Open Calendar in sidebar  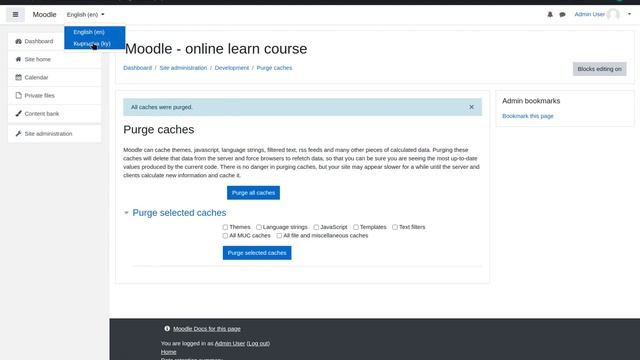pos(54,77)
